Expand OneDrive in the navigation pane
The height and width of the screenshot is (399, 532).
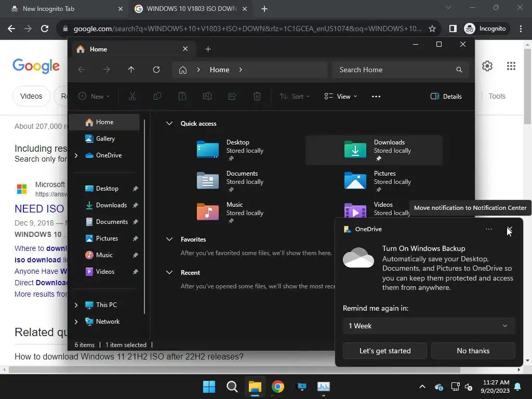coord(76,155)
